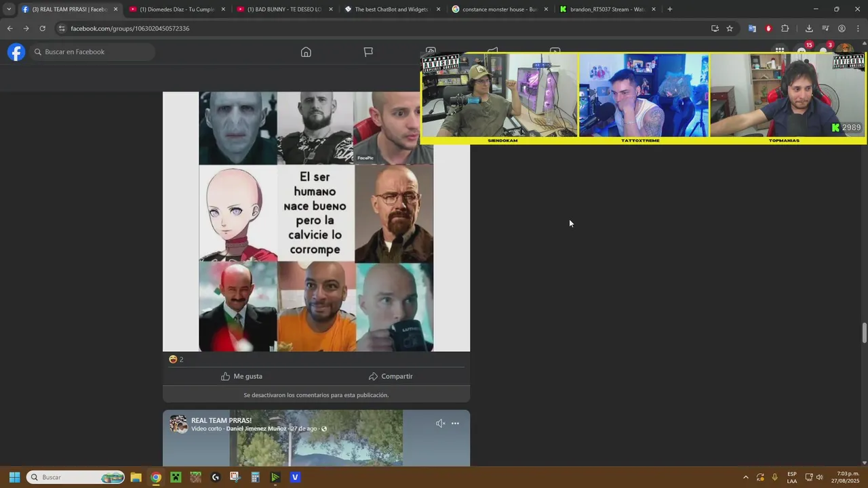The width and height of the screenshot is (868, 488).
Task: Open the REAL TEAM PRRAS! group link on video post
Action: point(221,420)
